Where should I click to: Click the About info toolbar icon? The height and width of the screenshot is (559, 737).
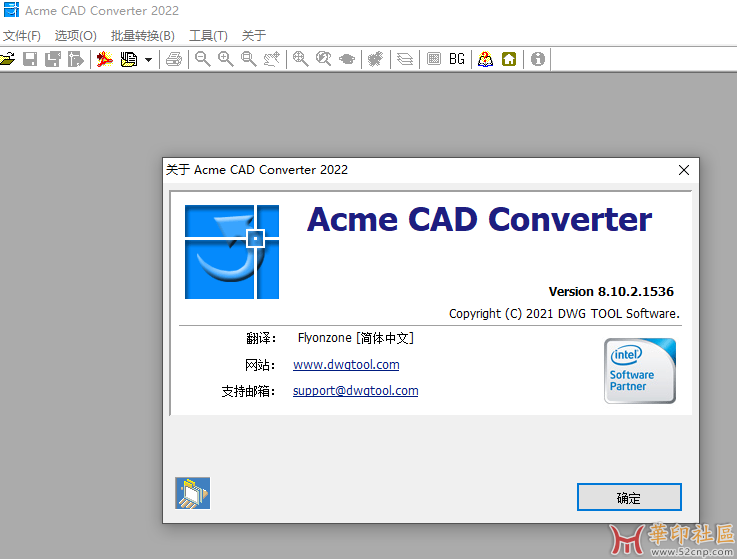pyautogui.click(x=538, y=59)
